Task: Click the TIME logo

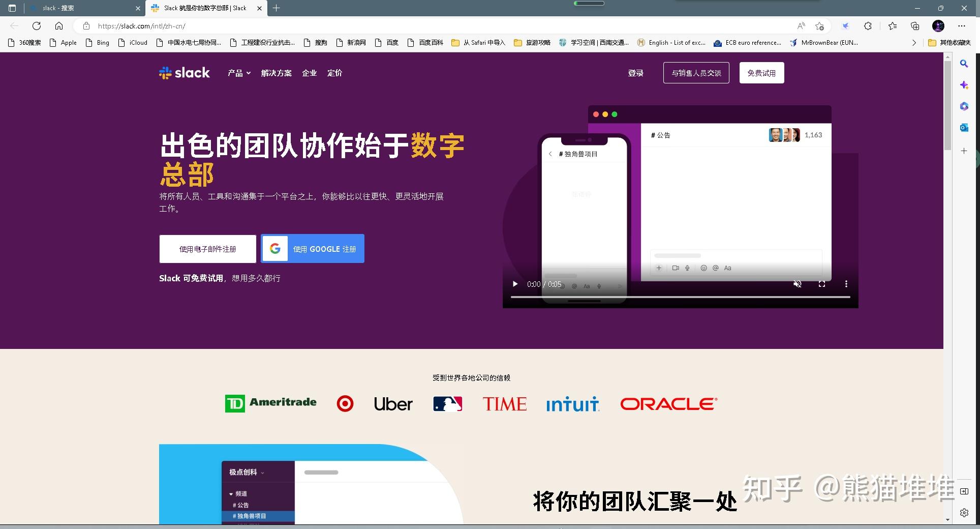Action: [505, 404]
